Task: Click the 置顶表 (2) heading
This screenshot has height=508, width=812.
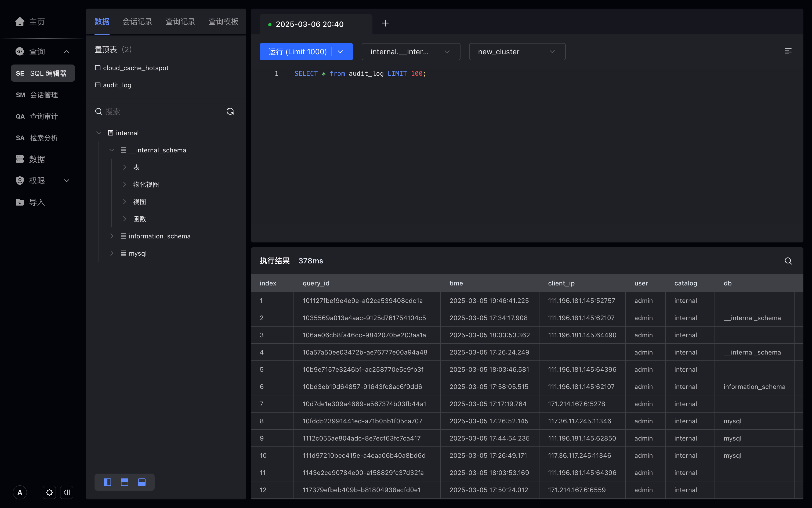Action: click(x=113, y=50)
